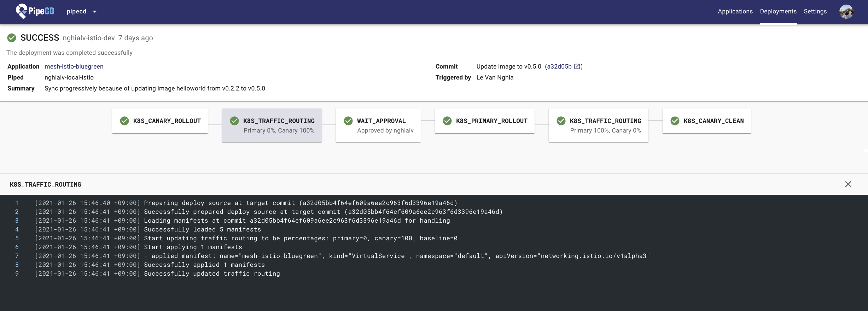Click the external link icon beside commit hash
This screenshot has width=868, height=311.
click(577, 66)
